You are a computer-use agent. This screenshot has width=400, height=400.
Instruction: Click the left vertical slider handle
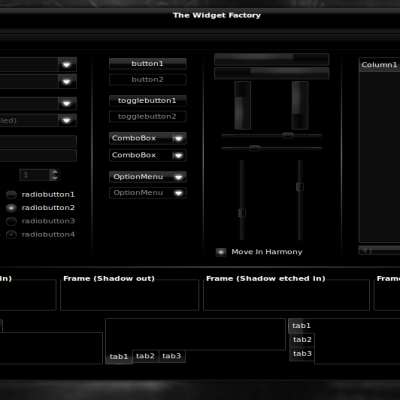(x=242, y=213)
